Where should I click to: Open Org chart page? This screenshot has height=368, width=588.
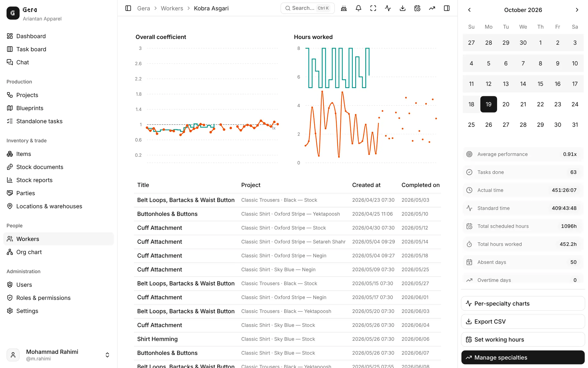coord(59,252)
